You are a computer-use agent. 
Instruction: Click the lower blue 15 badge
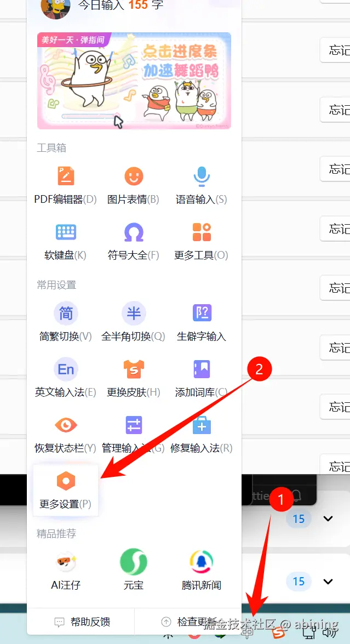299,582
